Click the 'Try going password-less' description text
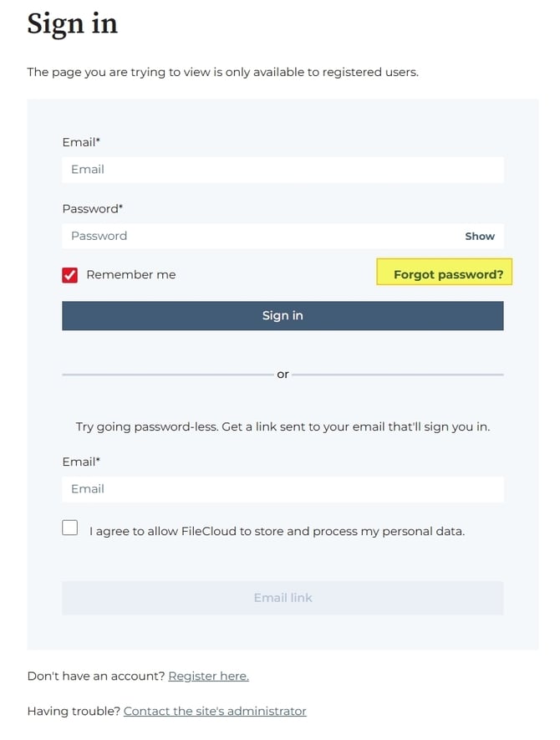The height and width of the screenshot is (740, 560). pos(283,426)
